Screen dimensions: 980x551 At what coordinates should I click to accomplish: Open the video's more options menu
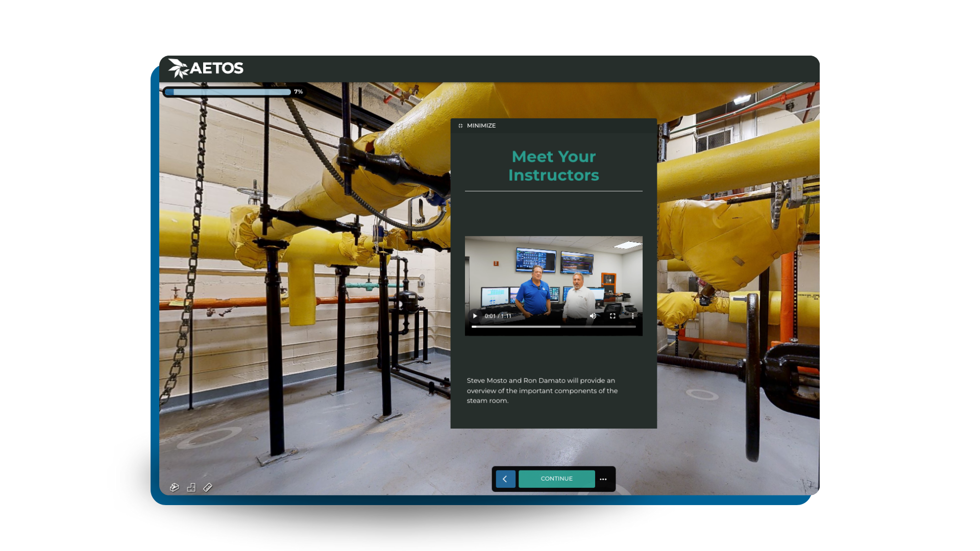tap(632, 316)
